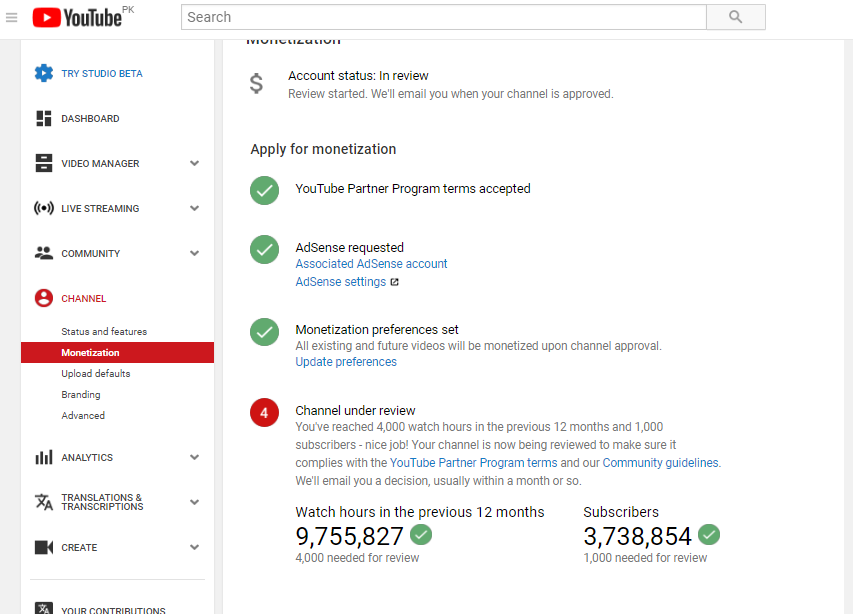Expand the Video Manager chevron
The image size is (853, 614).
click(194, 163)
